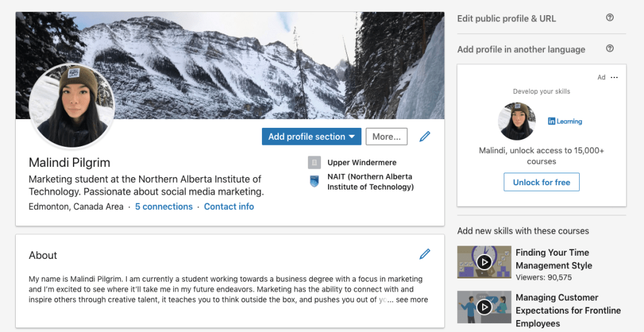The image size is (644, 332).
Task: Click the pencil icon to edit profile intro
Action: click(425, 136)
